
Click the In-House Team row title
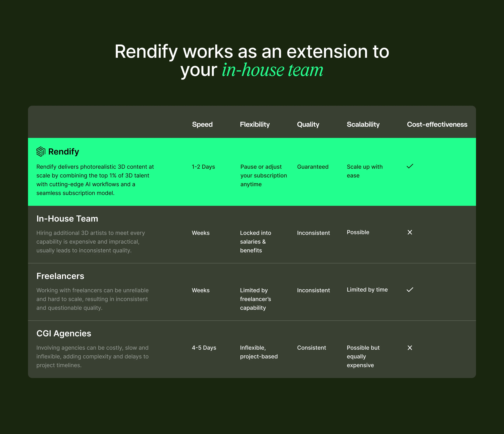point(67,218)
